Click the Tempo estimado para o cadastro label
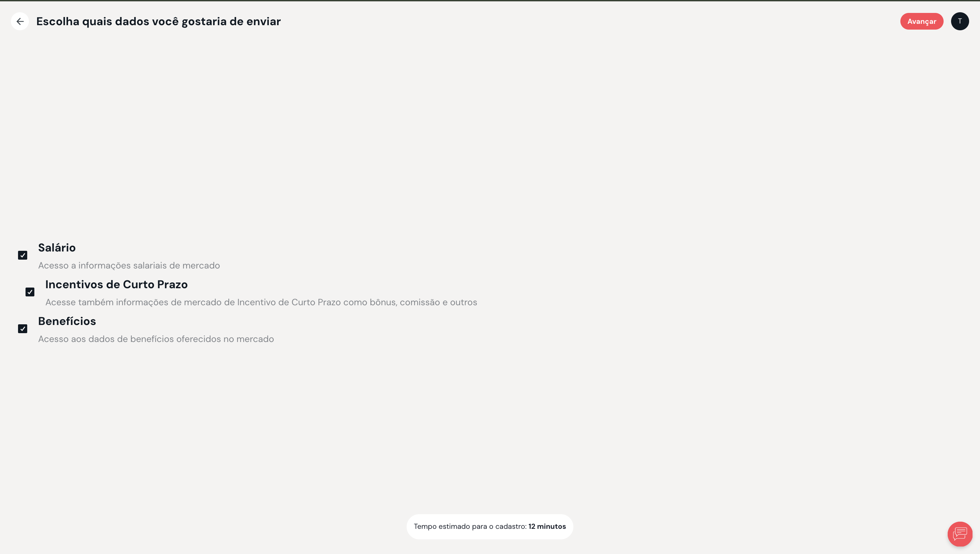The image size is (980, 554). tap(470, 526)
